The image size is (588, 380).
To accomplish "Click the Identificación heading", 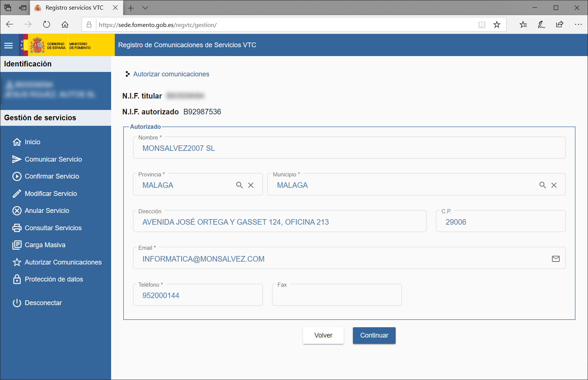I will point(28,64).
